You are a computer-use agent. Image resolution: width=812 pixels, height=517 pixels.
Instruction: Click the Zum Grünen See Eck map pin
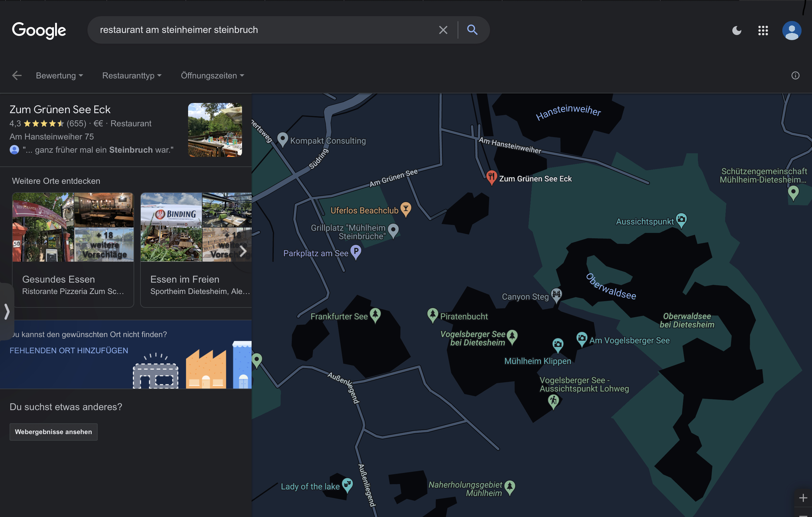coord(491,177)
